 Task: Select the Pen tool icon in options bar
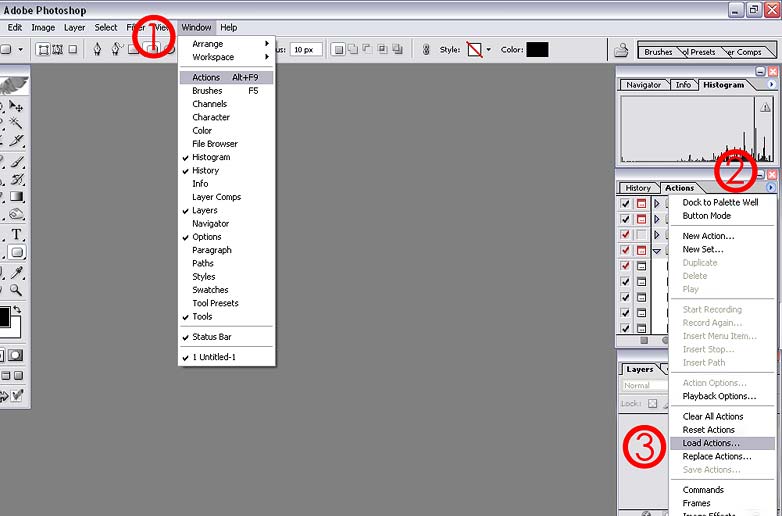coord(97,49)
